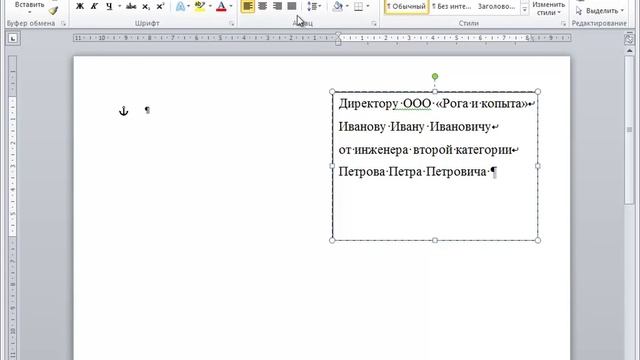This screenshot has height=360, width=640.
Task: Open the Выделить menu
Action: tap(601, 11)
